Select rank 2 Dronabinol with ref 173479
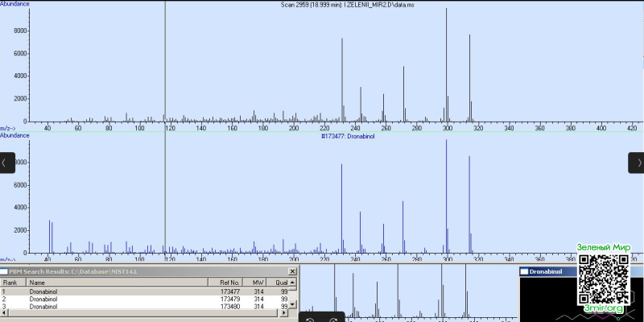This screenshot has width=644, height=322. pyautogui.click(x=144, y=299)
